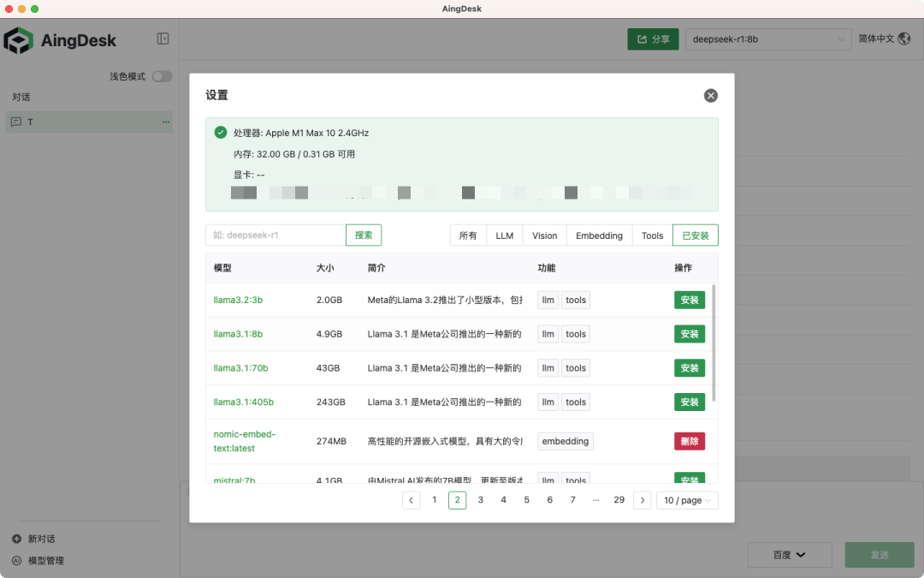Toggle the 浅色模式 light mode switch

(x=162, y=77)
